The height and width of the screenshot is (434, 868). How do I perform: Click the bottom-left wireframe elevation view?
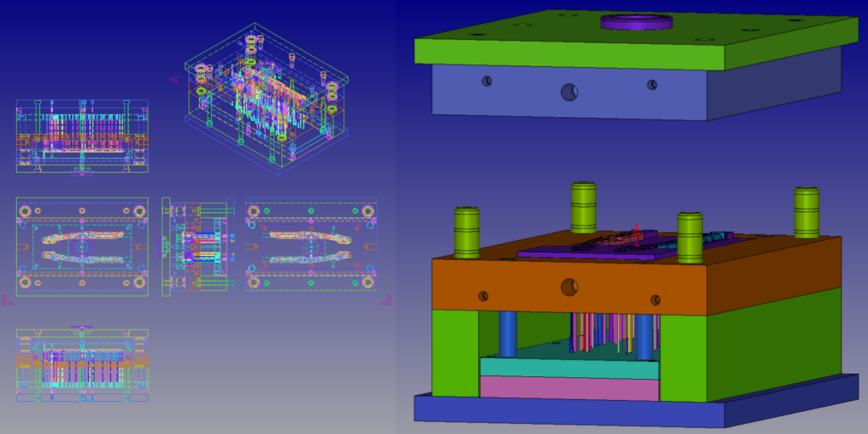tap(82, 364)
